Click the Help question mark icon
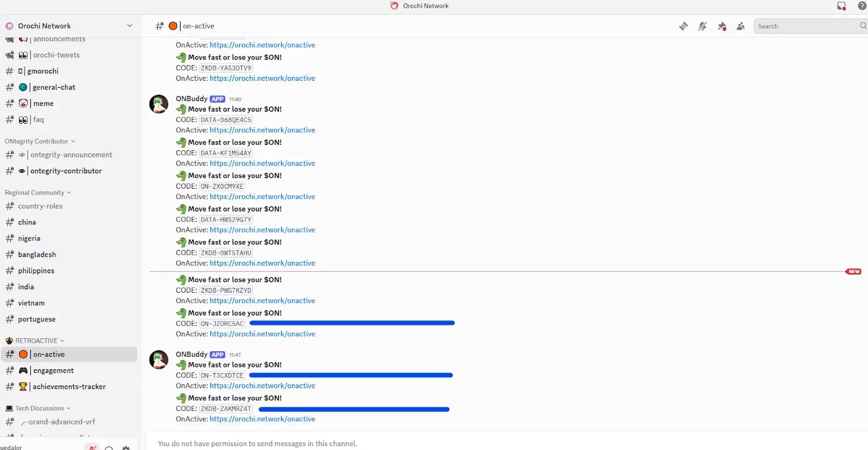 tap(861, 6)
